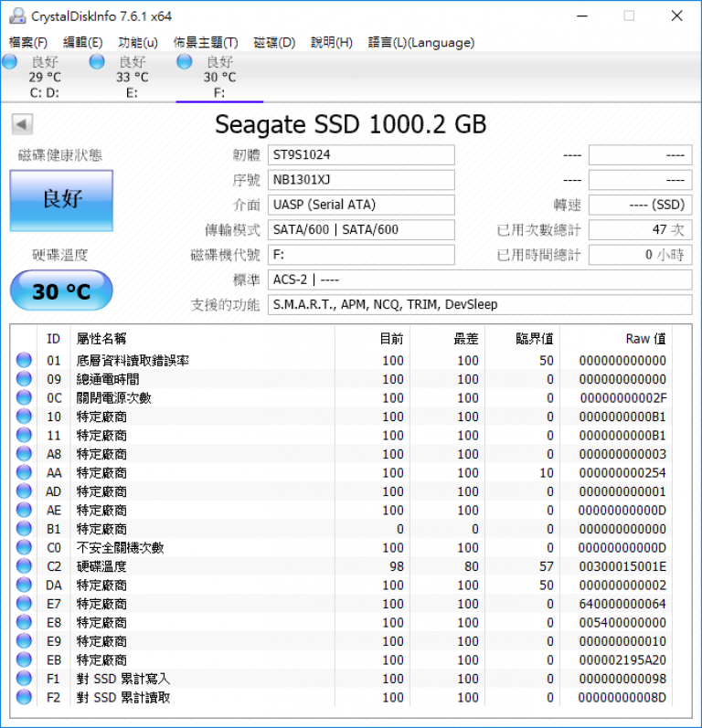
Task: Open the 編輯(E) menu
Action: point(82,43)
